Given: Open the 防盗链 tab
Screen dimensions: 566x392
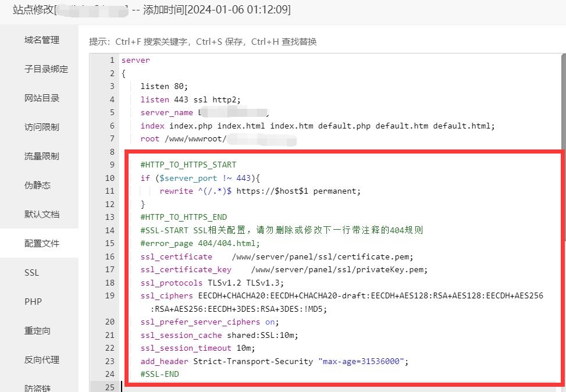Looking at the screenshot, I should 37,387.
